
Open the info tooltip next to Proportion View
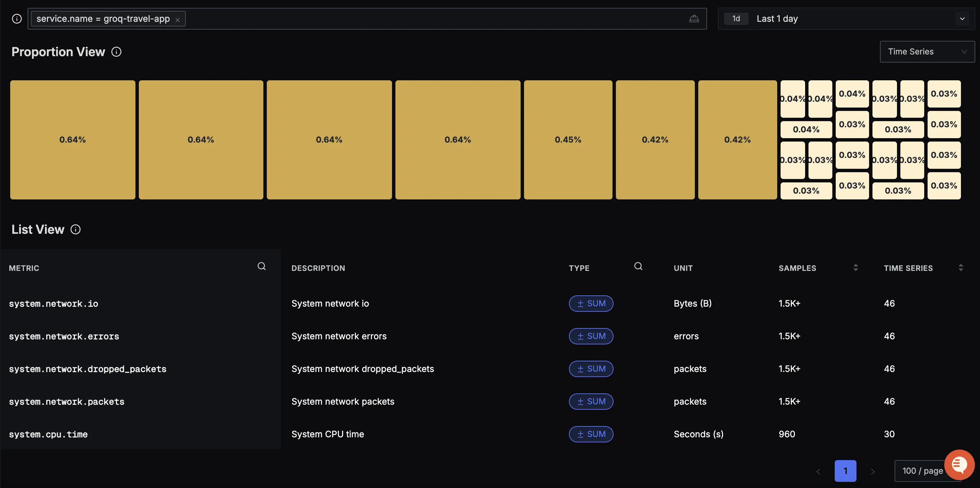116,52
